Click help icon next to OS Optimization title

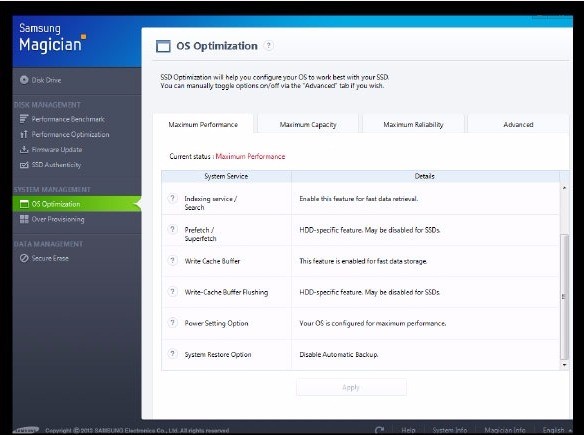pos(269,45)
